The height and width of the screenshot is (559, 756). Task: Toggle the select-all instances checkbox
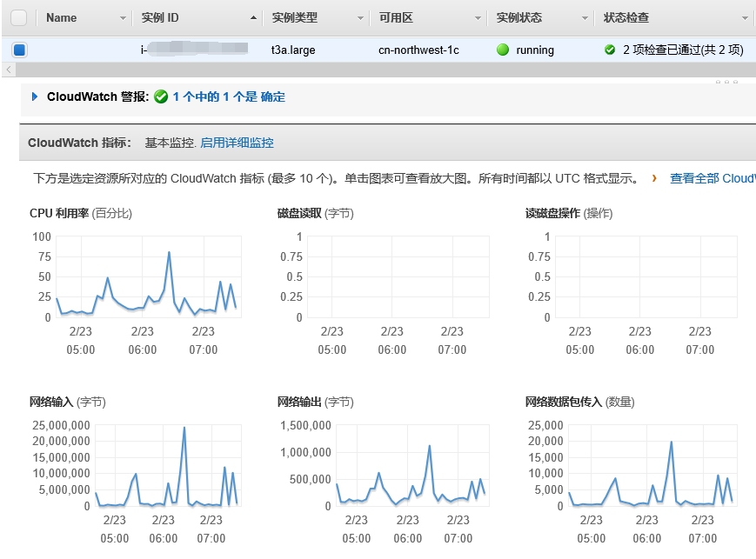click(19, 17)
